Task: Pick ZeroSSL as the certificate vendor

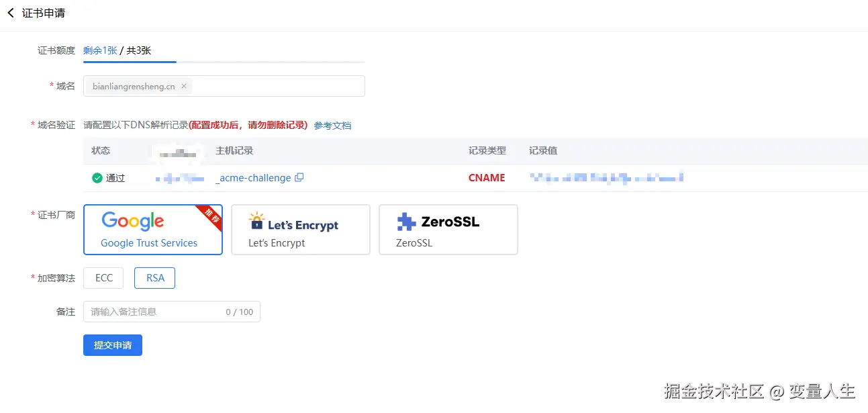Action: (448, 230)
